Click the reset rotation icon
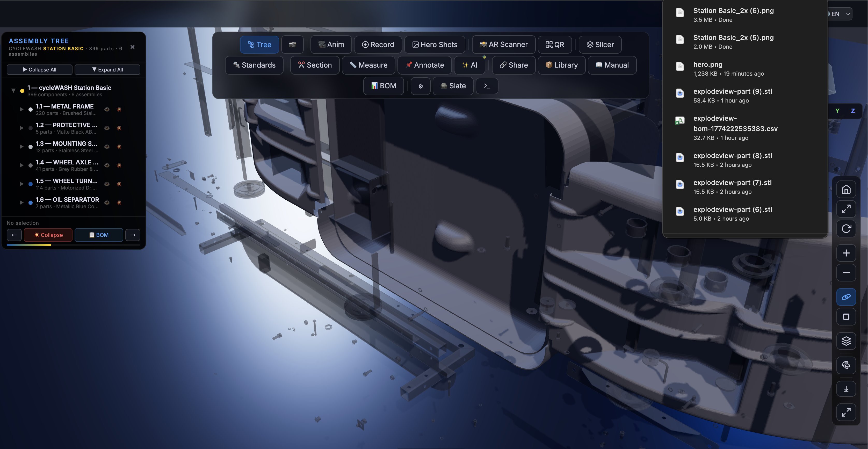The width and height of the screenshot is (868, 449). [846, 229]
